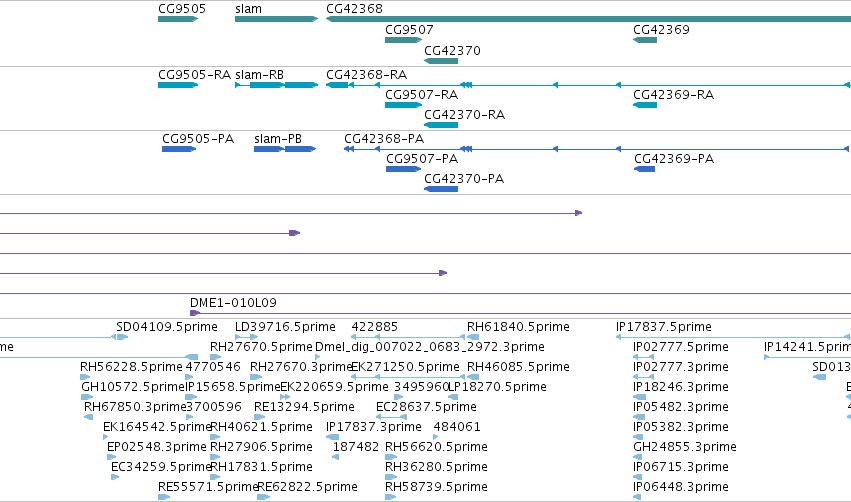Viewport: 851px width, 502px height.
Task: Select transcript CG9507-RA
Action: point(421,95)
